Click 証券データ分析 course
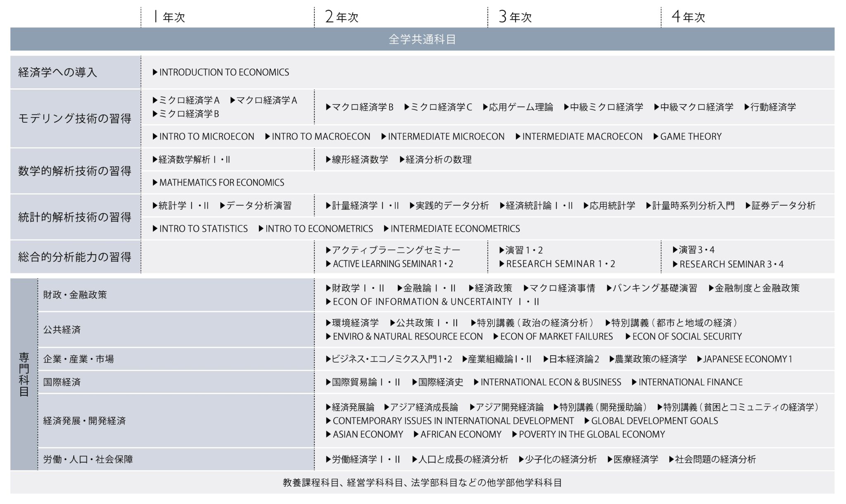The width and height of the screenshot is (846, 504). pos(780,206)
